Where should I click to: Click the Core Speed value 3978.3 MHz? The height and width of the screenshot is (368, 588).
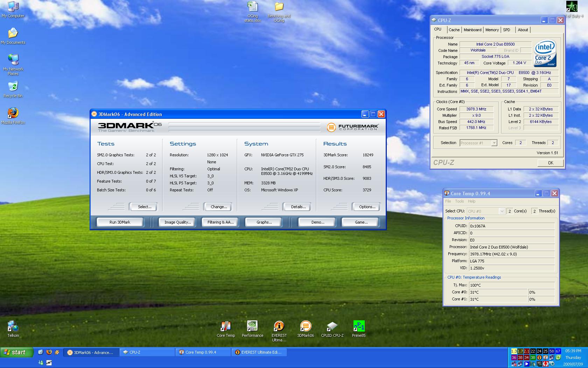(476, 109)
